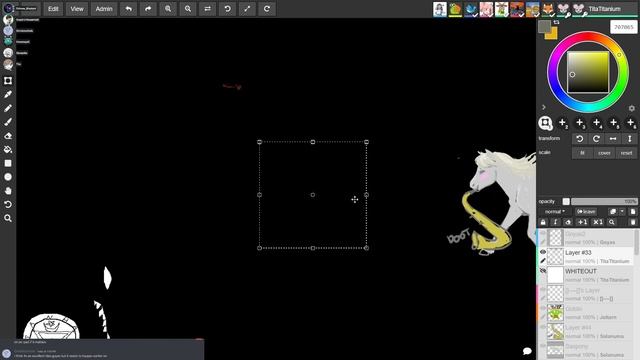Viewport: 640px width, 360px height.
Task: Rotate view counter-clockwise from top toolbar
Action: [x=227, y=9]
